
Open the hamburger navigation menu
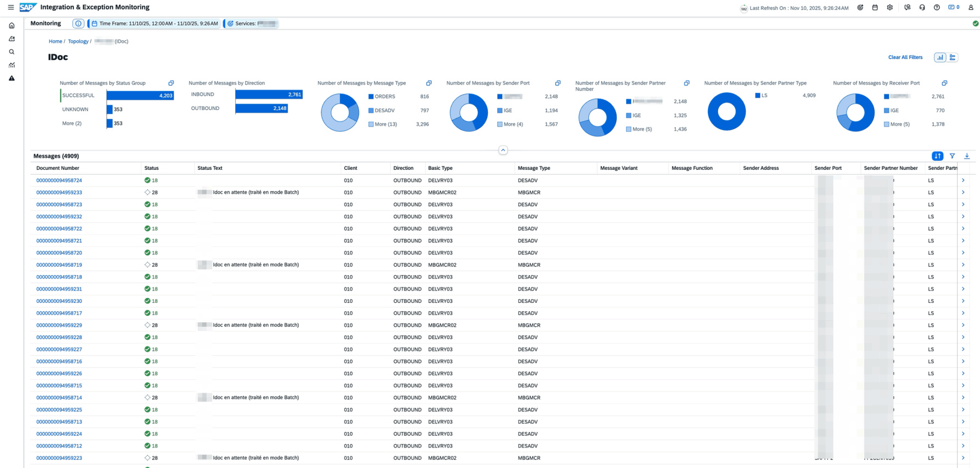point(11,7)
